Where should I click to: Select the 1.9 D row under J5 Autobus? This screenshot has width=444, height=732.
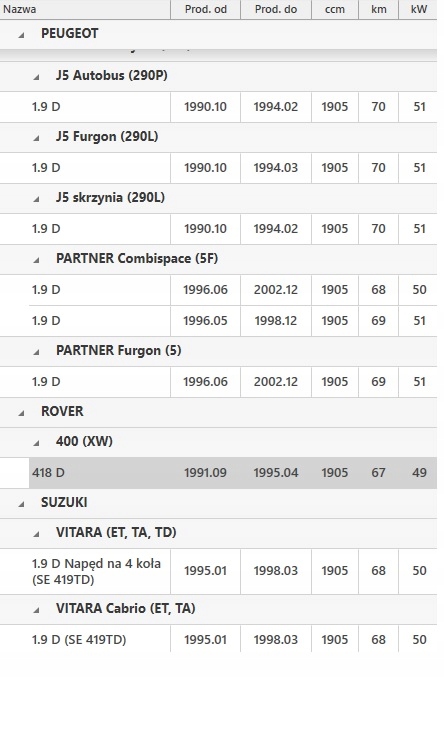(218, 107)
